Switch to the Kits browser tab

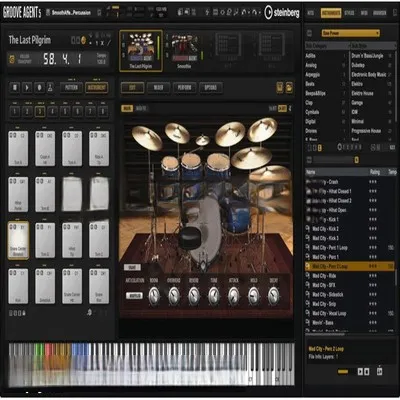point(310,13)
